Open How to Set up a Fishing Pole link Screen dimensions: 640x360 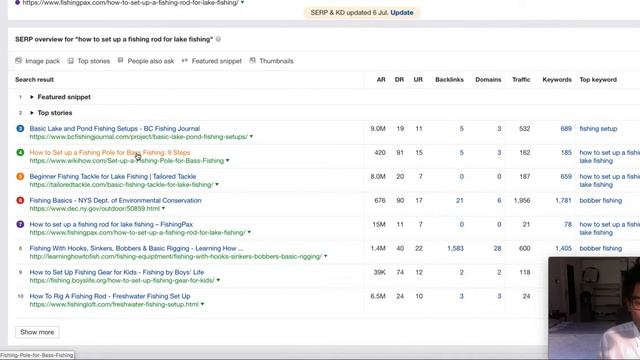(110, 153)
